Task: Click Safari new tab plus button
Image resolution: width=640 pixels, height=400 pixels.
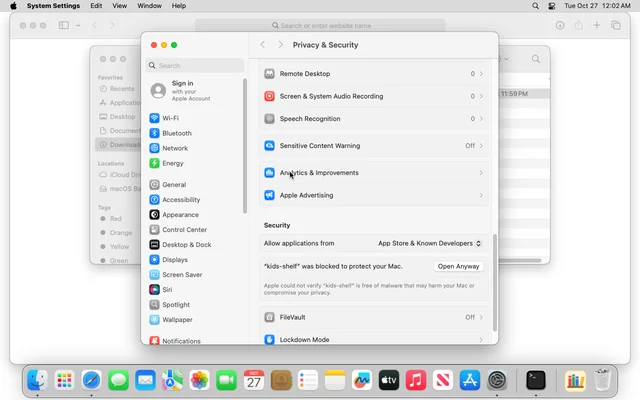Action: pyautogui.click(x=596, y=25)
